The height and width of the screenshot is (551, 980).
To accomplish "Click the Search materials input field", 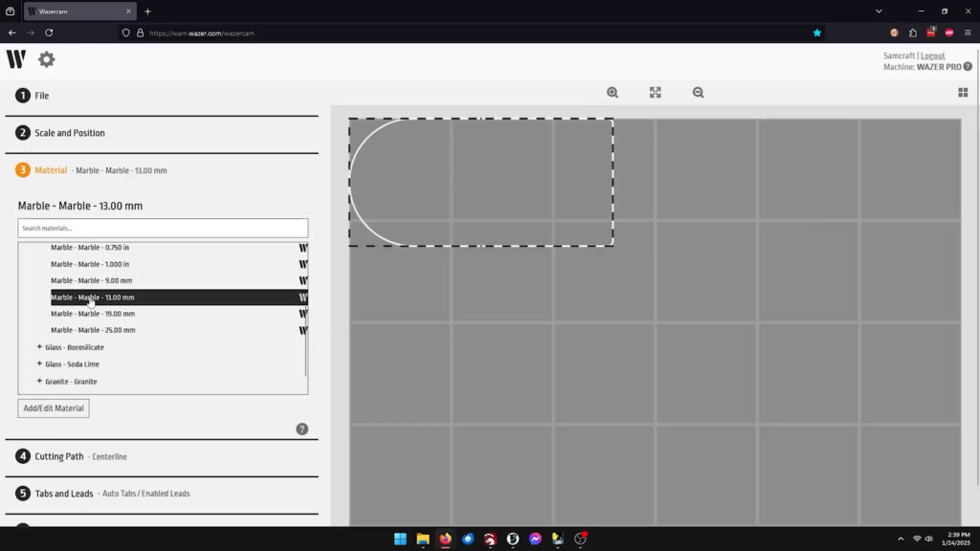I will [x=163, y=228].
